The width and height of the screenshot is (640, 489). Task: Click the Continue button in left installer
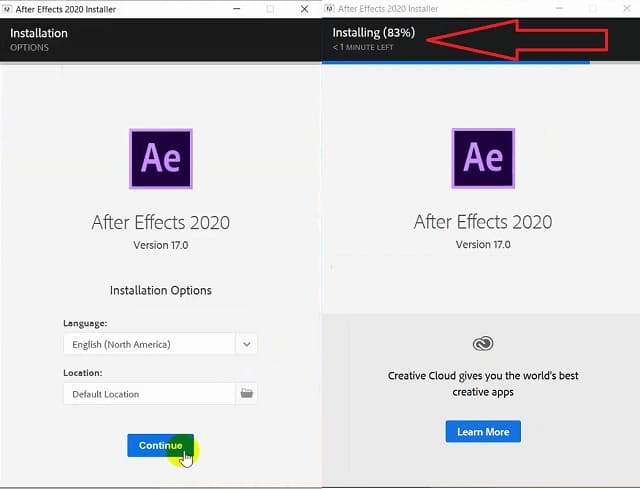[x=160, y=445]
